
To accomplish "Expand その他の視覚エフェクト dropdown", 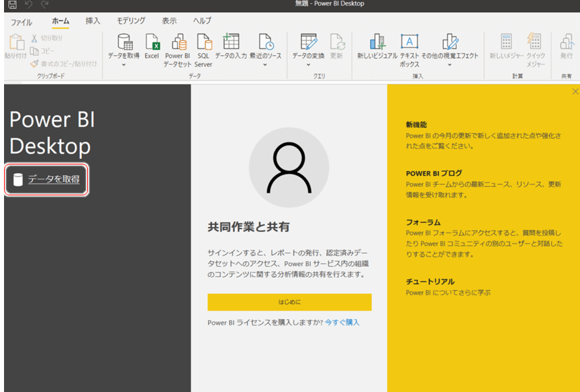I will point(450,65).
